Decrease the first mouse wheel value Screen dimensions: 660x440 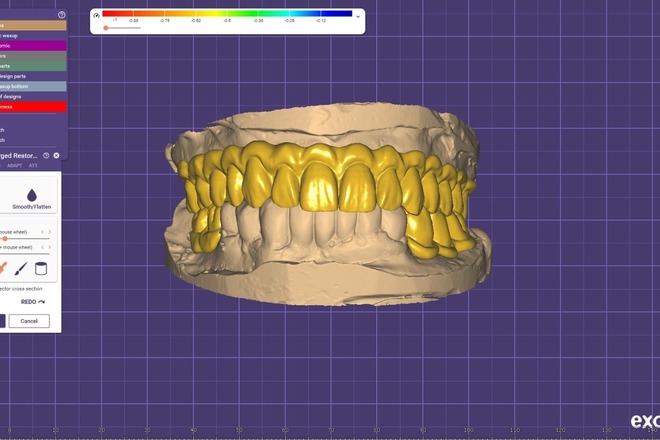click(43, 232)
